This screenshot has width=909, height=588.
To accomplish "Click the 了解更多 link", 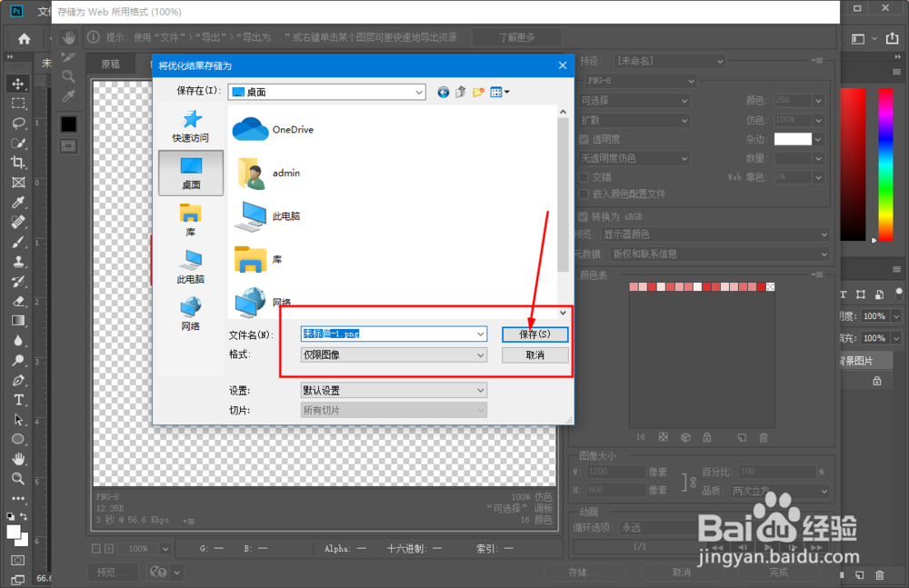I will (x=516, y=37).
